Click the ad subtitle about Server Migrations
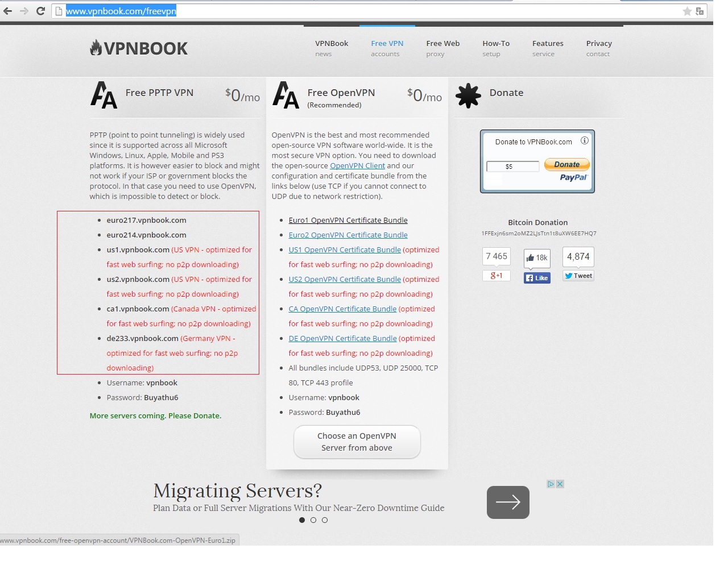This screenshot has width=728, height=582. point(299,508)
